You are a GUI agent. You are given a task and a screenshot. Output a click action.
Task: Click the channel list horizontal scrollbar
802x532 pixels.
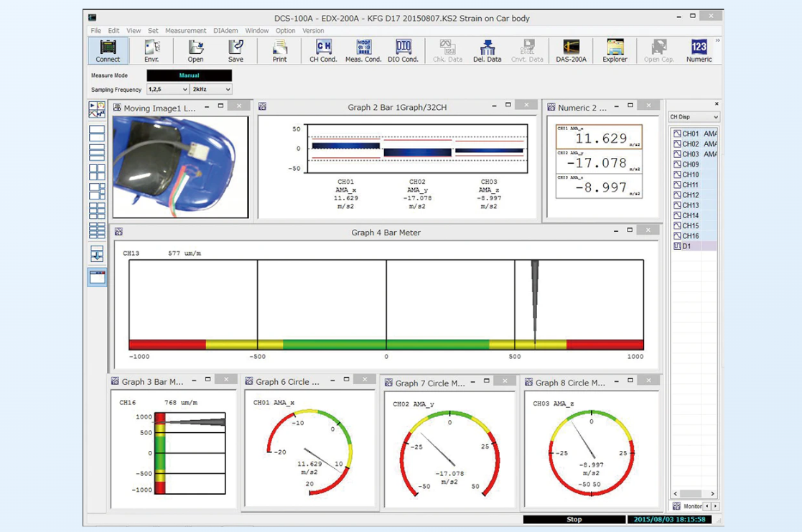[691, 494]
